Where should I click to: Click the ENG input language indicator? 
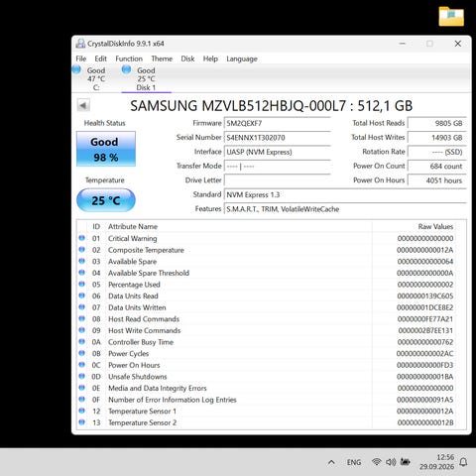(354, 462)
